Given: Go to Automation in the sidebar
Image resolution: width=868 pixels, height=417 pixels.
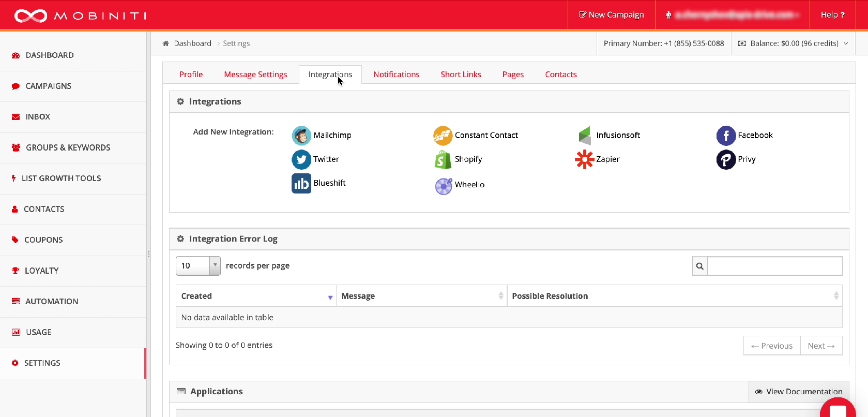Looking at the screenshot, I should click(52, 302).
